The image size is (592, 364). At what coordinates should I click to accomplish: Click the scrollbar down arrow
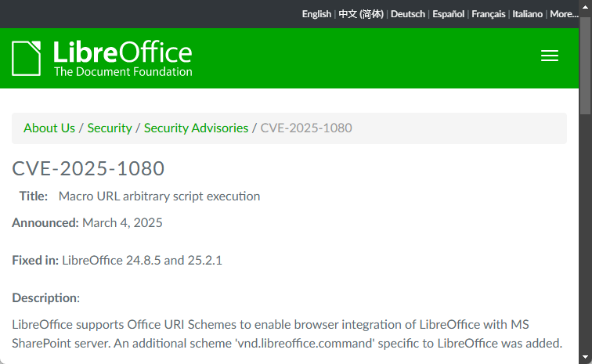pyautogui.click(x=585, y=357)
